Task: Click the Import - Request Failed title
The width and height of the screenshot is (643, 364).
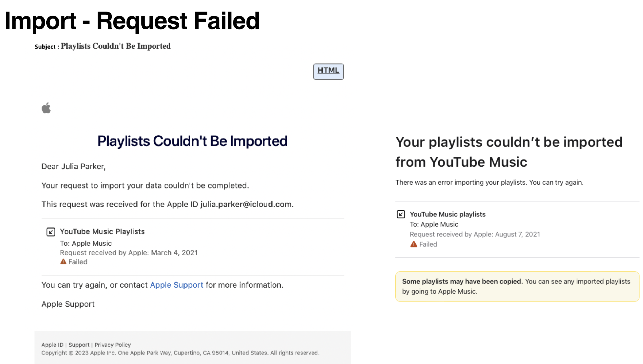Action: [x=132, y=21]
